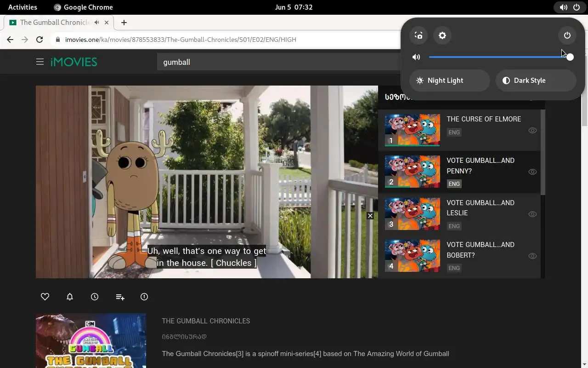Click the imovies.one address bar URL

point(181,40)
